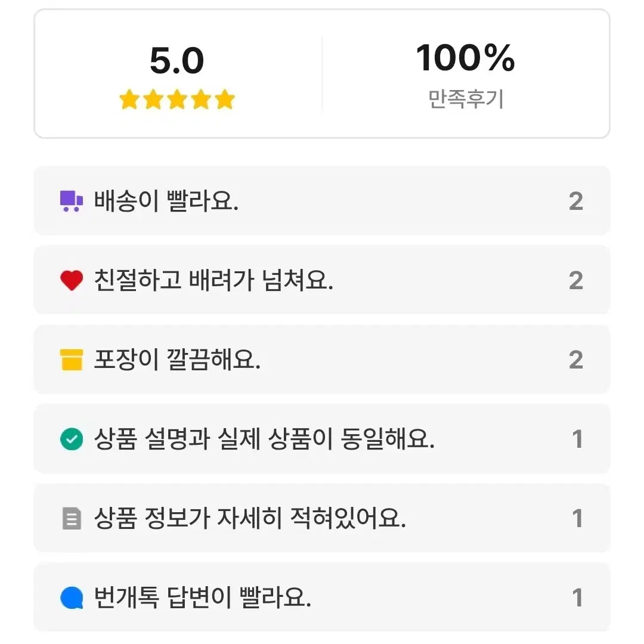The image size is (644, 644).
Task: Click the blue chat bubble icon
Action: tap(72, 597)
